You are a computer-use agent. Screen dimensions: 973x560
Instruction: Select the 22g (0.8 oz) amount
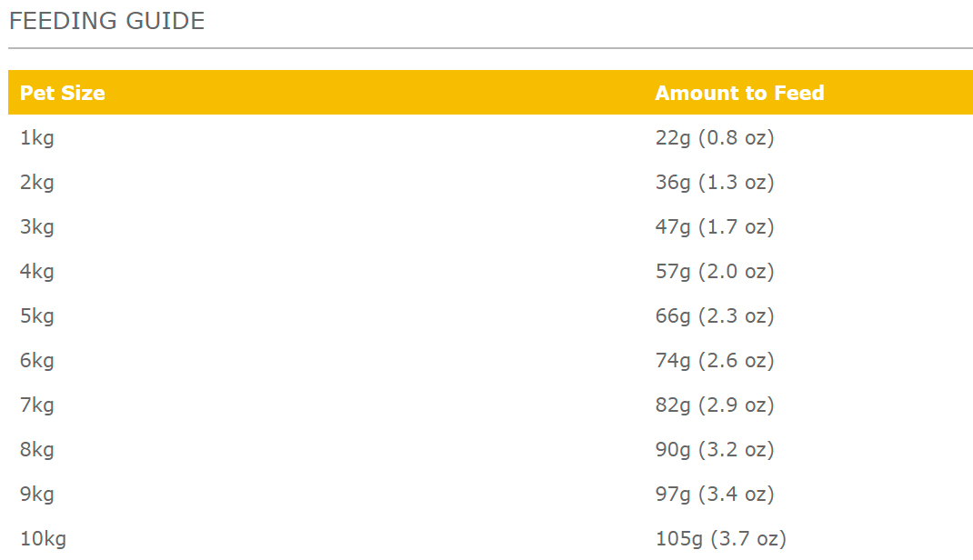714,138
